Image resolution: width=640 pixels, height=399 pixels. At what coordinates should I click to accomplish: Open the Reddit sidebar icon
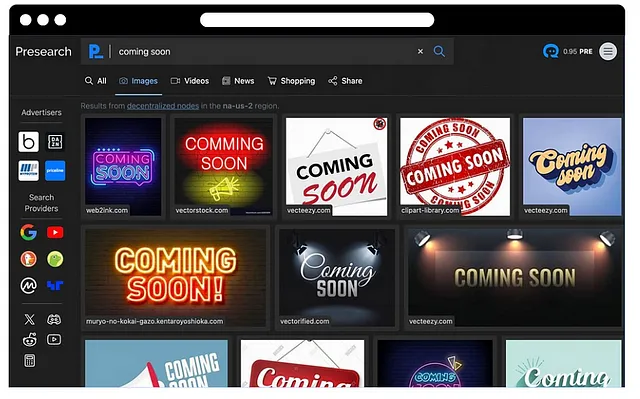click(x=29, y=339)
